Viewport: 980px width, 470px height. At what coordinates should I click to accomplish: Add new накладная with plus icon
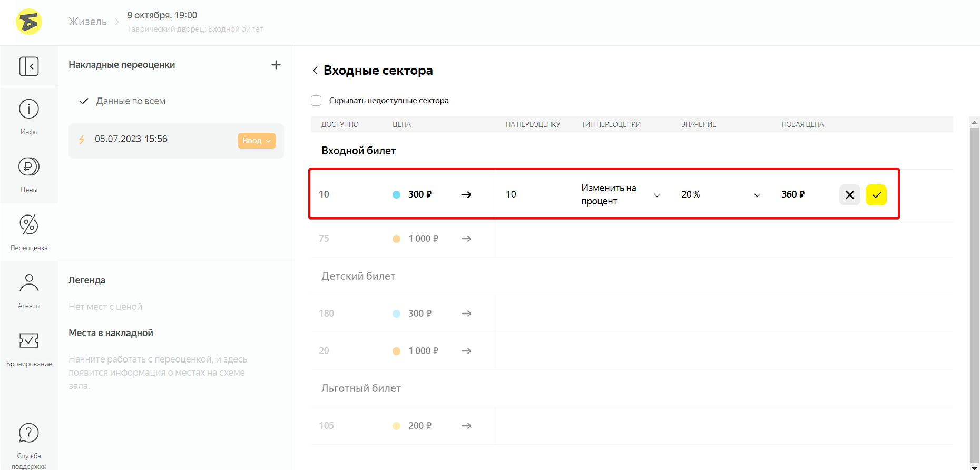[x=276, y=65]
